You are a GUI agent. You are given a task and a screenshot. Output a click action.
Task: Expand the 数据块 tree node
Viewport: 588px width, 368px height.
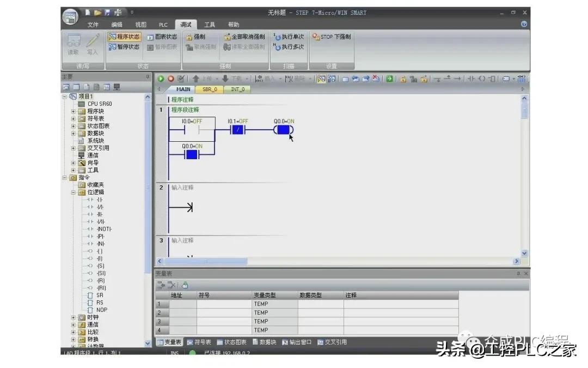[73, 134]
